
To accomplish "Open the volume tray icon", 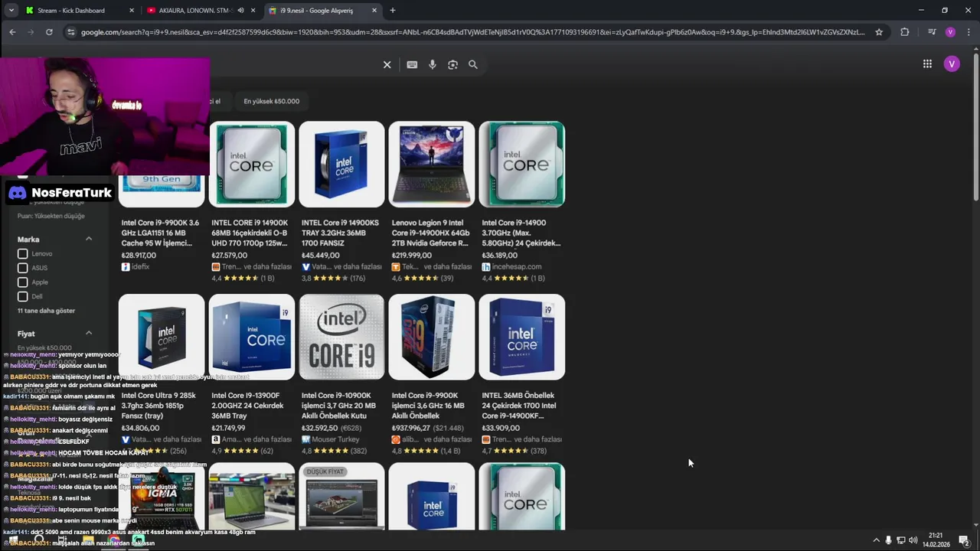I will (x=913, y=540).
